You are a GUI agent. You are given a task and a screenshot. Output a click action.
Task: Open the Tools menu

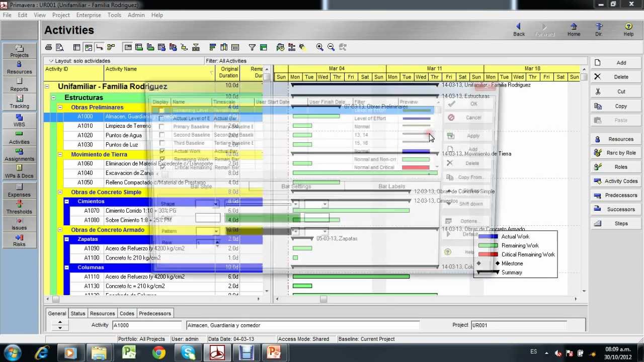pyautogui.click(x=114, y=15)
